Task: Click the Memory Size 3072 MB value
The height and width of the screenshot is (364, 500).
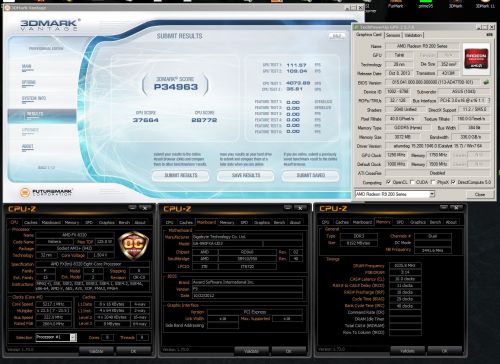Action: [x=403, y=137]
